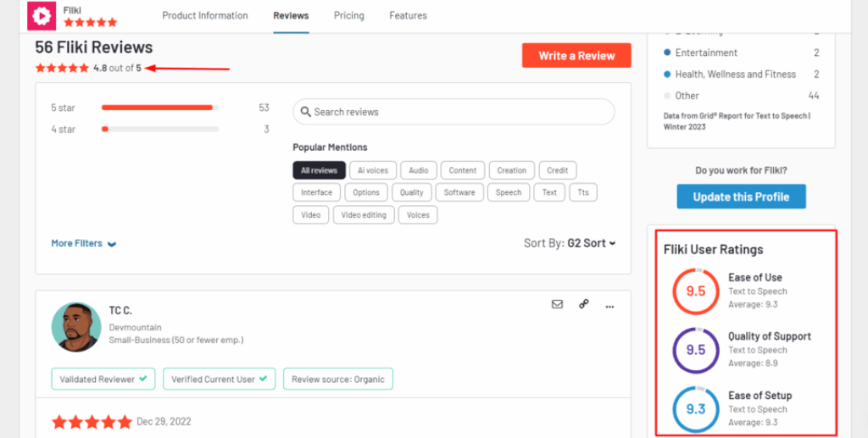Click the Ease of Setup 9.3 gauge
This screenshot has height=438, width=868.
click(696, 409)
